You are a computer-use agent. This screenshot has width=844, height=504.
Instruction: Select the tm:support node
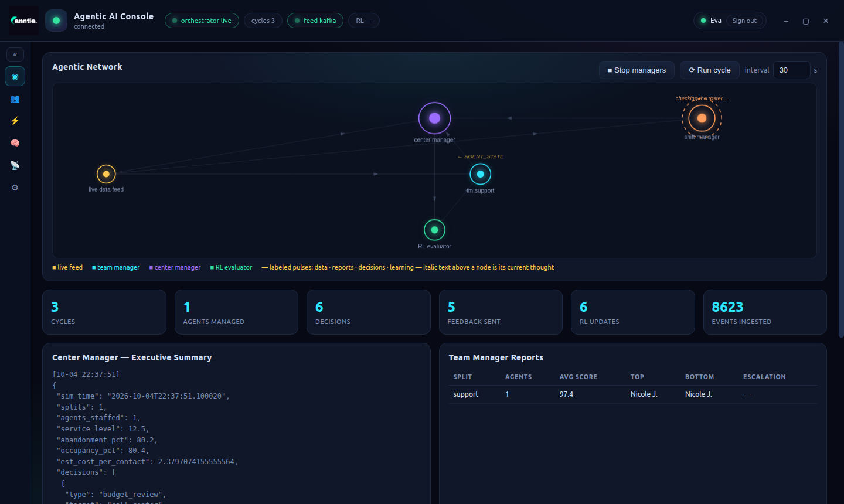(x=480, y=174)
